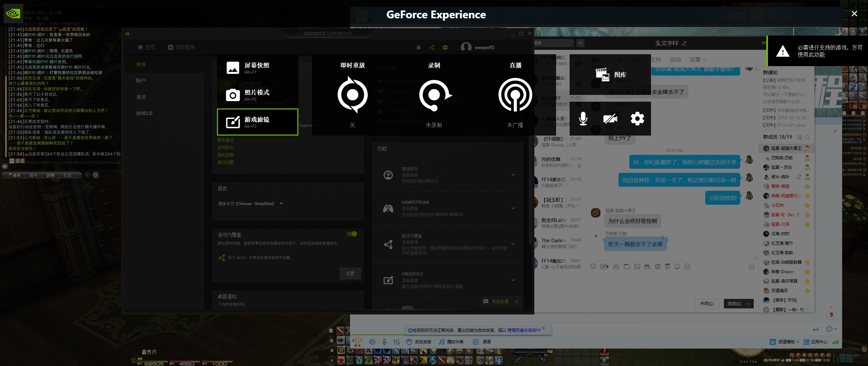
Task: Switch to 驱动程序 drivers tab
Action: pyautogui.click(x=181, y=47)
